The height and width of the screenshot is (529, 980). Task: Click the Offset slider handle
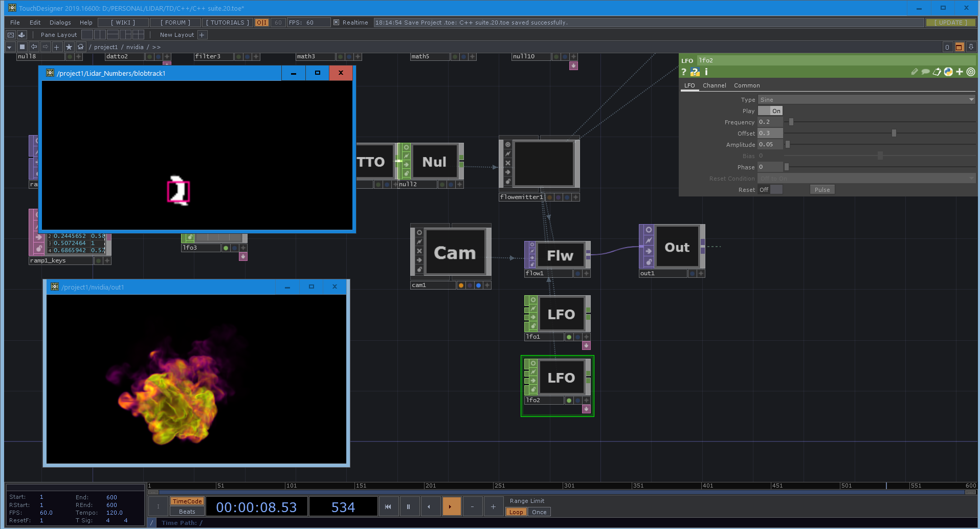[x=894, y=133]
